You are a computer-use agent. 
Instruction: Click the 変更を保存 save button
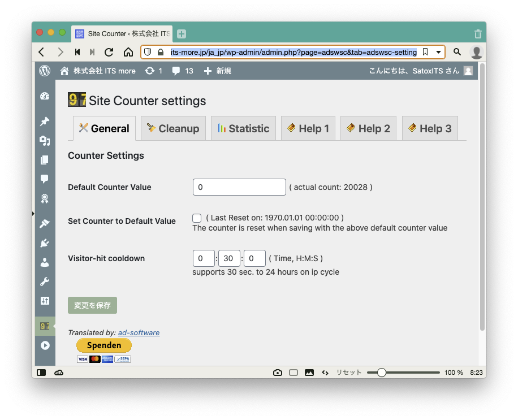(x=92, y=305)
